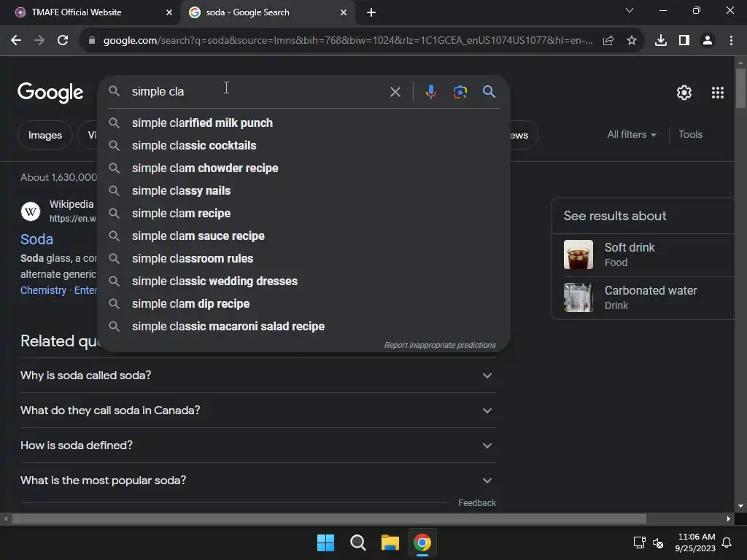Open a new browser tab
Image resolution: width=747 pixels, height=560 pixels.
[x=371, y=12]
